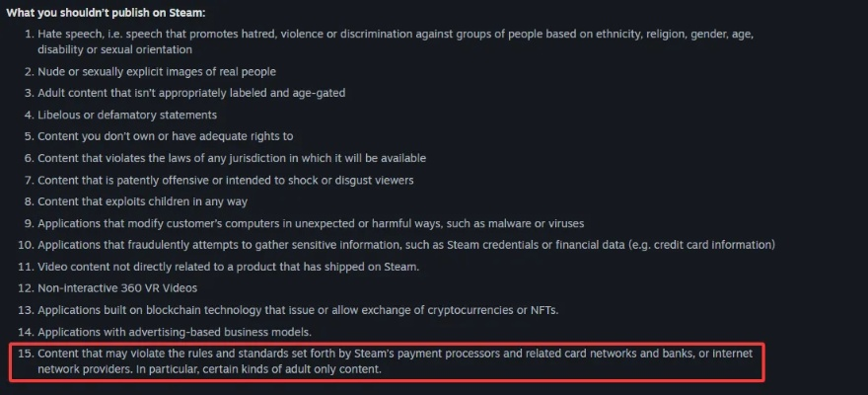The image size is (868, 395).
Task: Select the patently offensive content rule
Action: click(x=226, y=180)
